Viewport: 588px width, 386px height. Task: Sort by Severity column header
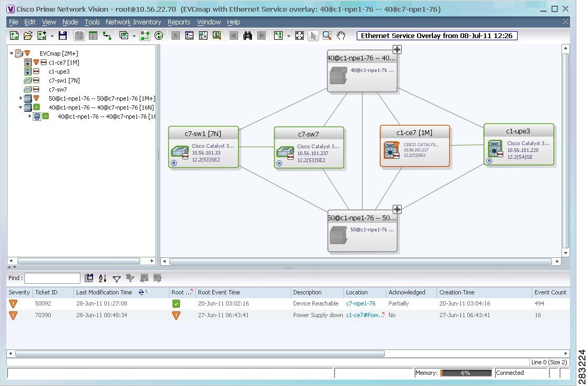[19, 292]
